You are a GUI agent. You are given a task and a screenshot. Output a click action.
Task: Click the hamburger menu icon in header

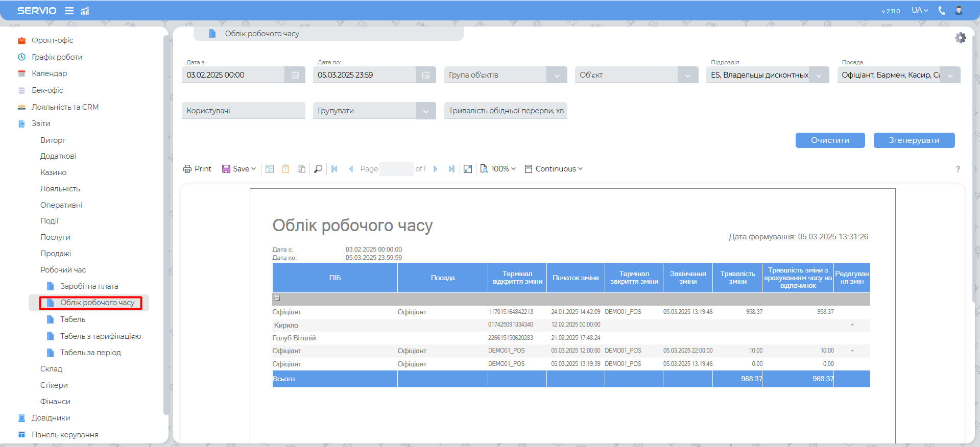click(69, 11)
